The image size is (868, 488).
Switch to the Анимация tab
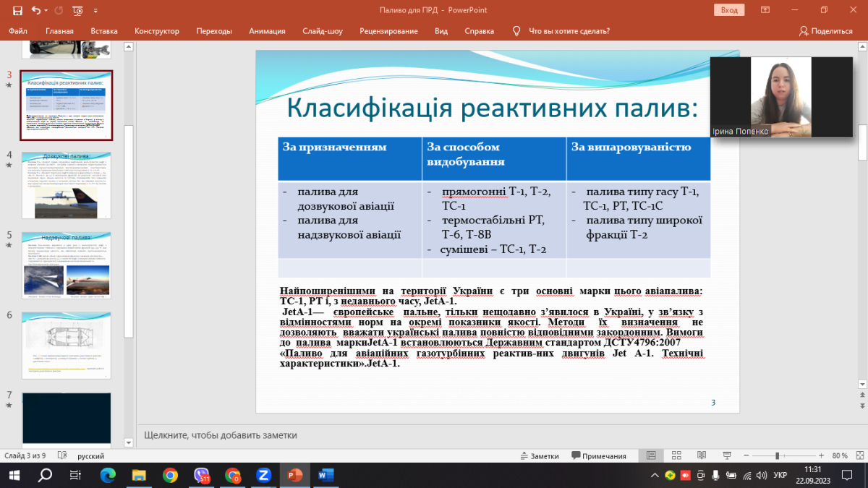(267, 31)
